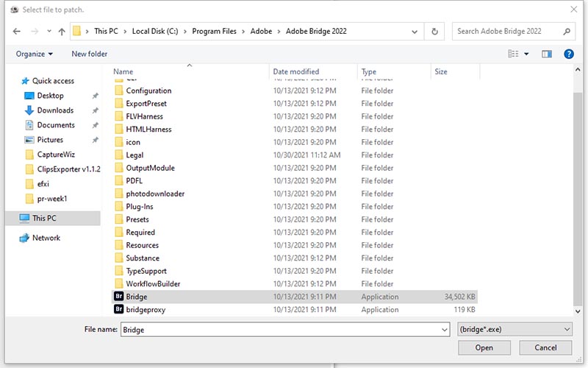The height and width of the screenshot is (368, 588).
Task: Click the Adobe breadcrumb segment
Action: tap(261, 32)
